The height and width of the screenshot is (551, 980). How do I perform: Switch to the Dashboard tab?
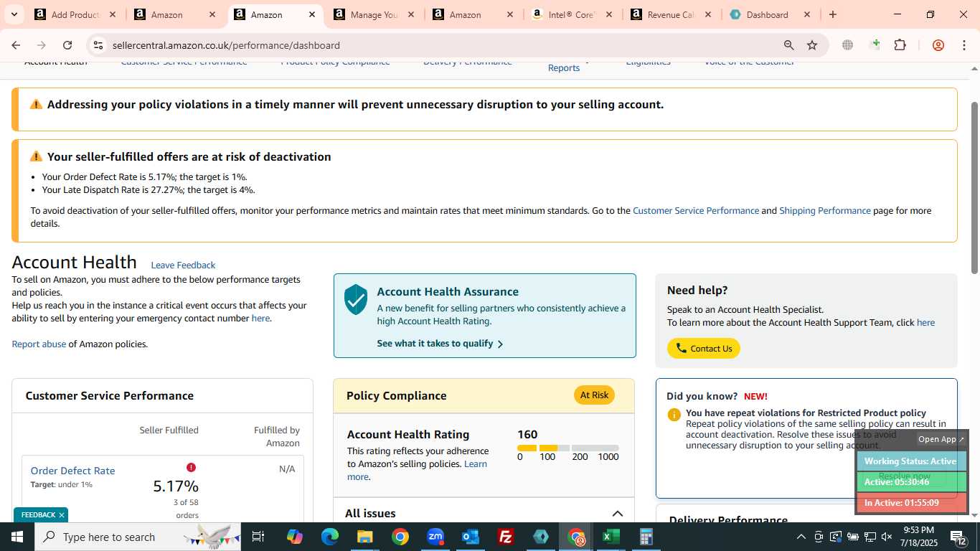coord(769,14)
